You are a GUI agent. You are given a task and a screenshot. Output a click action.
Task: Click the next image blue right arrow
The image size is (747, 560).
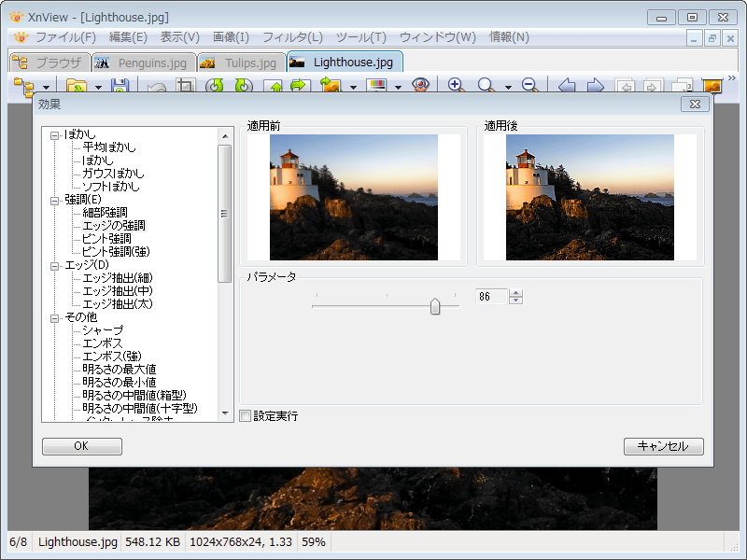[x=596, y=86]
